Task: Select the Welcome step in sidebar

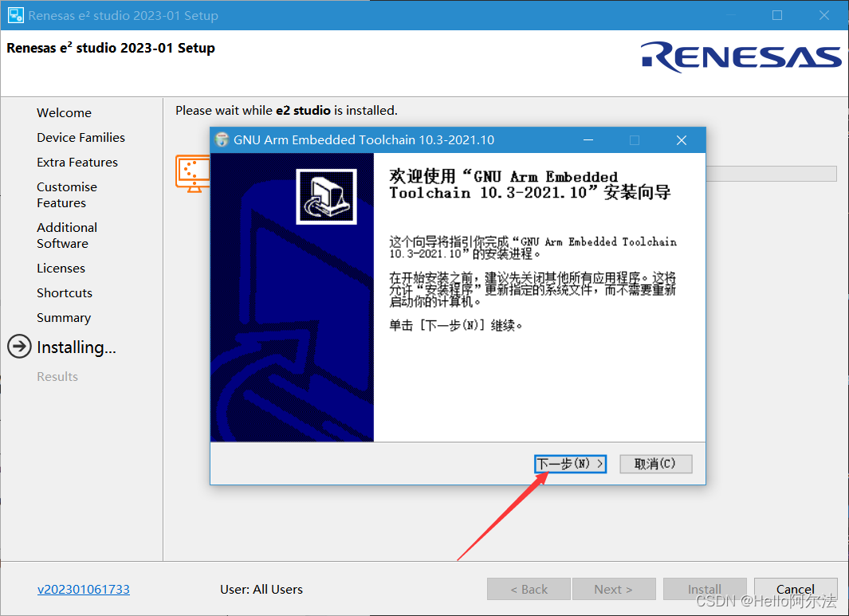Action: pos(64,113)
